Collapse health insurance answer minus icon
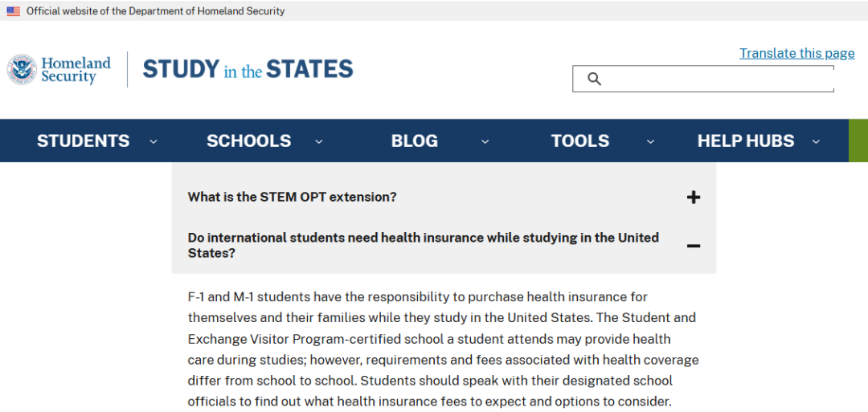The height and width of the screenshot is (412, 868). click(694, 246)
